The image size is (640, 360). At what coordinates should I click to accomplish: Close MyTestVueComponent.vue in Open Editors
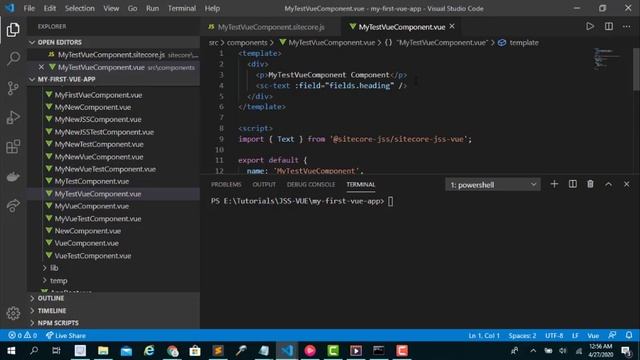pyautogui.click(x=41, y=67)
